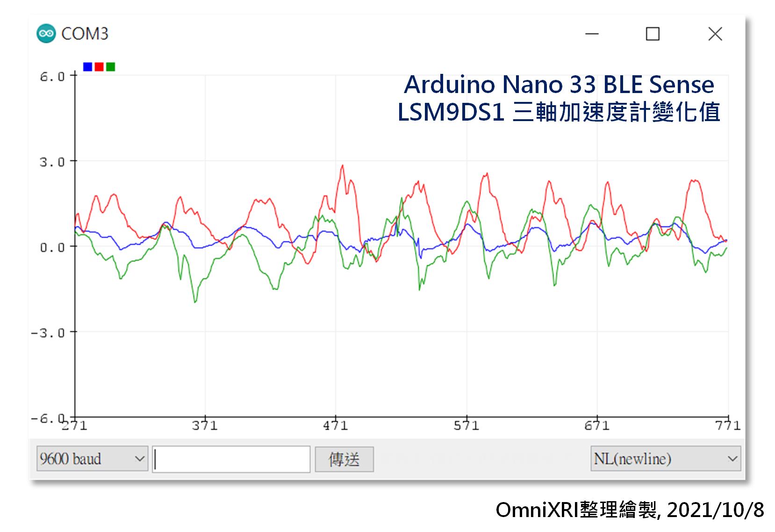Image resolution: width=775 pixels, height=532 pixels.
Task: Click the Arduino Nano 33 BLE Sense heading
Action: pos(559,85)
